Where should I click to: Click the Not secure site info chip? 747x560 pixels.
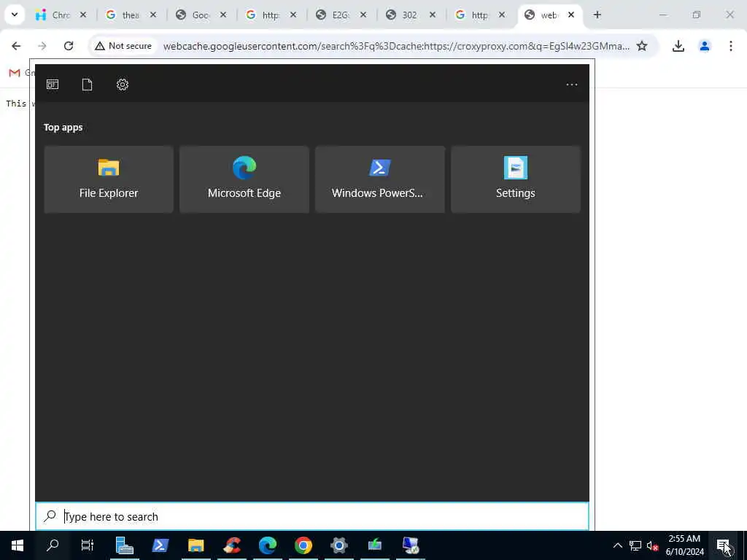click(123, 46)
